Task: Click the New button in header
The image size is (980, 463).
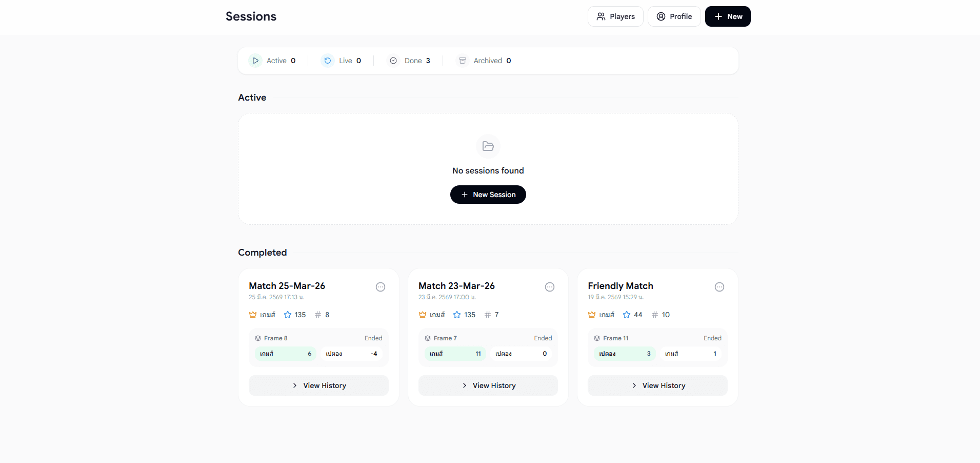Action: tap(727, 16)
